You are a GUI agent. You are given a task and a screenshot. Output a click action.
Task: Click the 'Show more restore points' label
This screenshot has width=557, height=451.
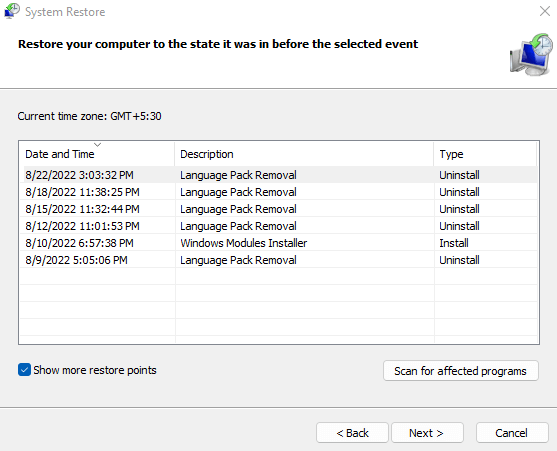pos(95,370)
